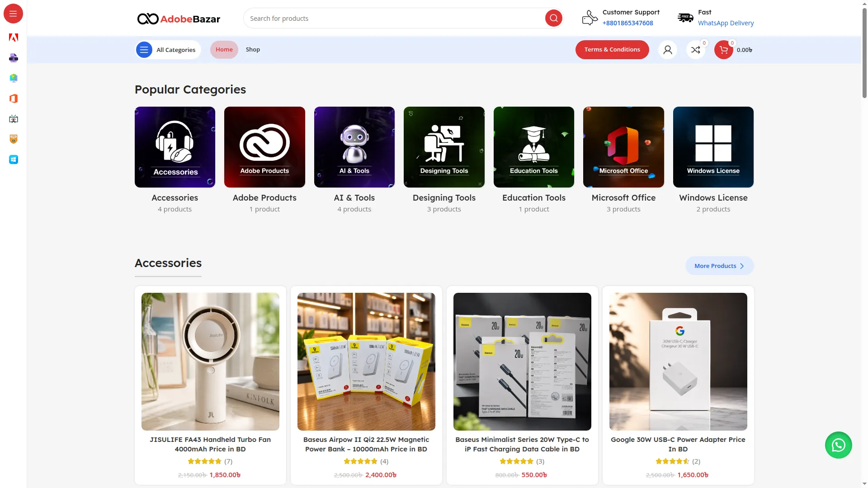
Task: Expand the All Categories dropdown
Action: point(168,50)
